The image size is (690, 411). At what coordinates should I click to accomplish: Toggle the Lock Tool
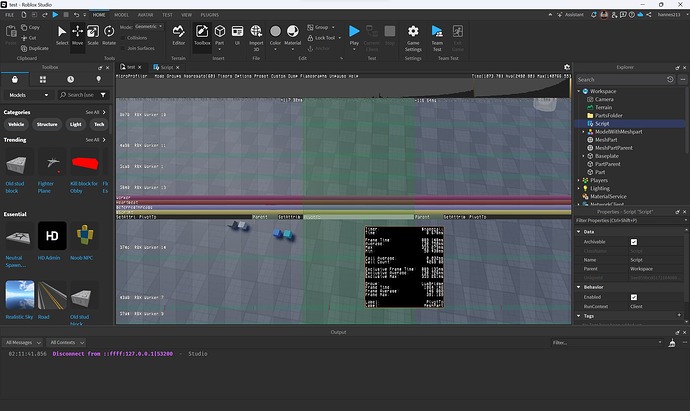[324, 38]
